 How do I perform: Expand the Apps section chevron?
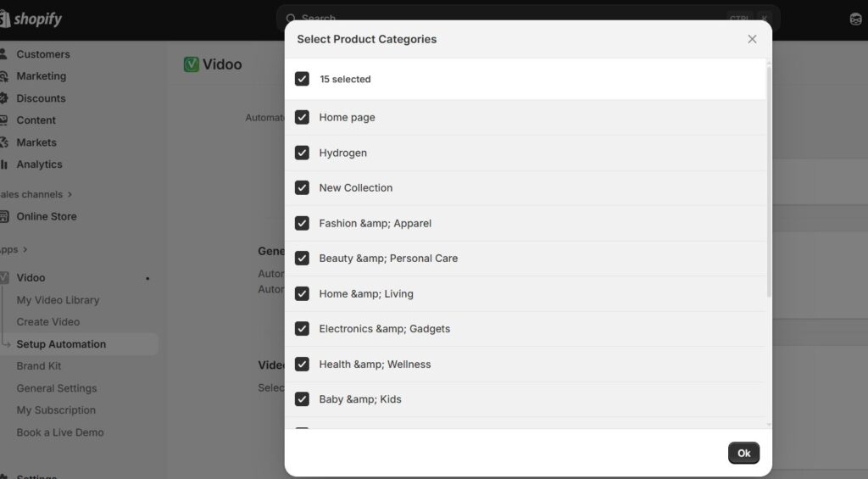tap(25, 249)
